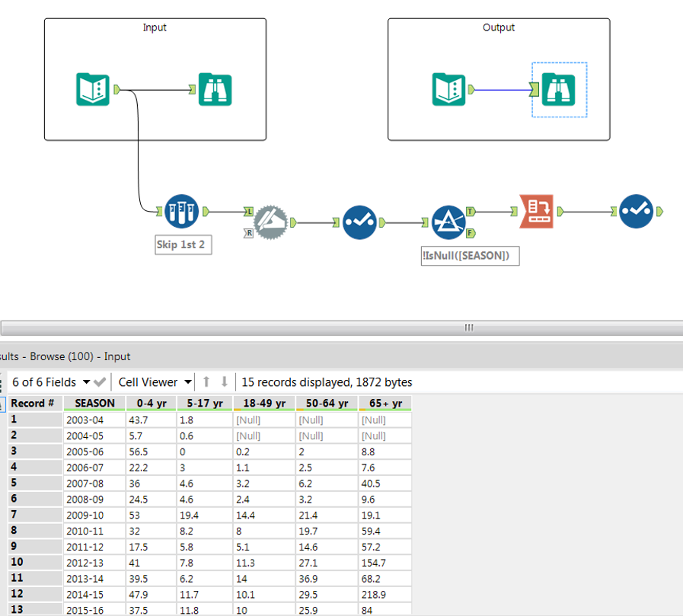Image resolution: width=683 pixels, height=616 pixels.
Task: Click the 5-17 yr column header
Action: (205, 404)
